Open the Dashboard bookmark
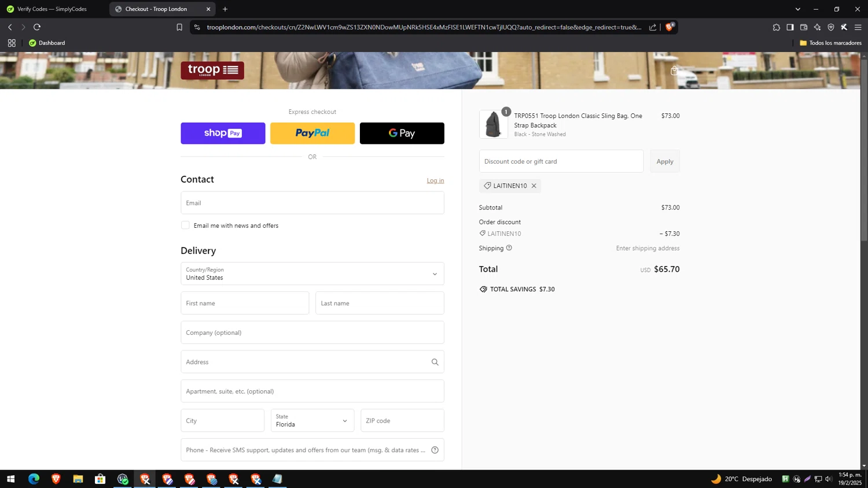868x488 pixels. [x=47, y=43]
